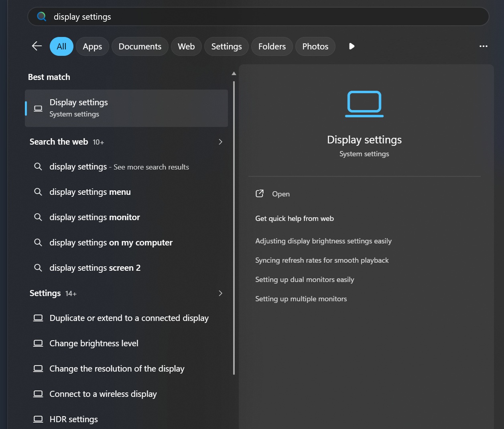
Task: Click the magnifier icon beside 'See more search results'
Action: (x=38, y=167)
